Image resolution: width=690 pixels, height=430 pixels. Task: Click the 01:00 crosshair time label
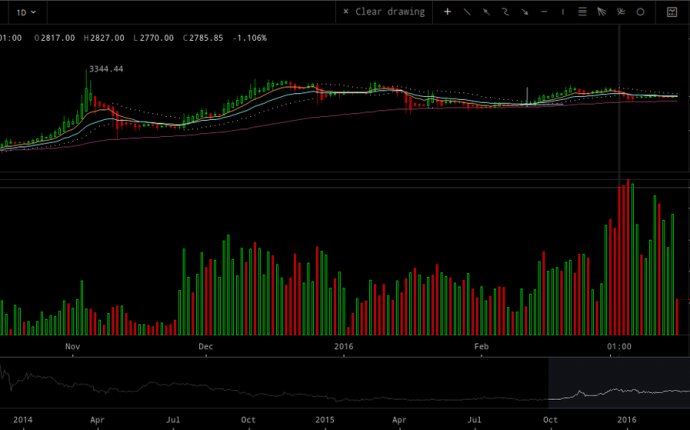tap(619, 346)
